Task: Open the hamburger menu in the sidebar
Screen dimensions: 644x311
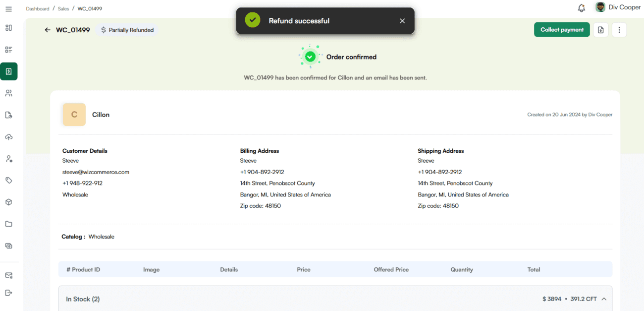Action: 8,9
